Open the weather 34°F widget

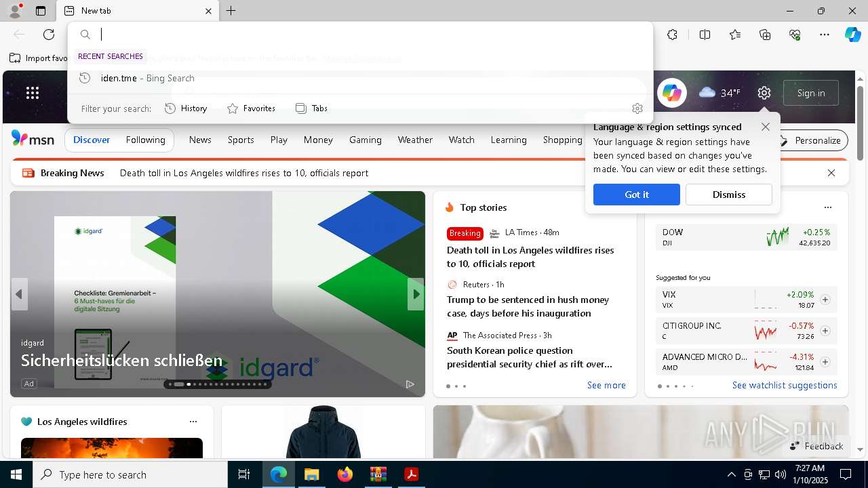coord(720,93)
